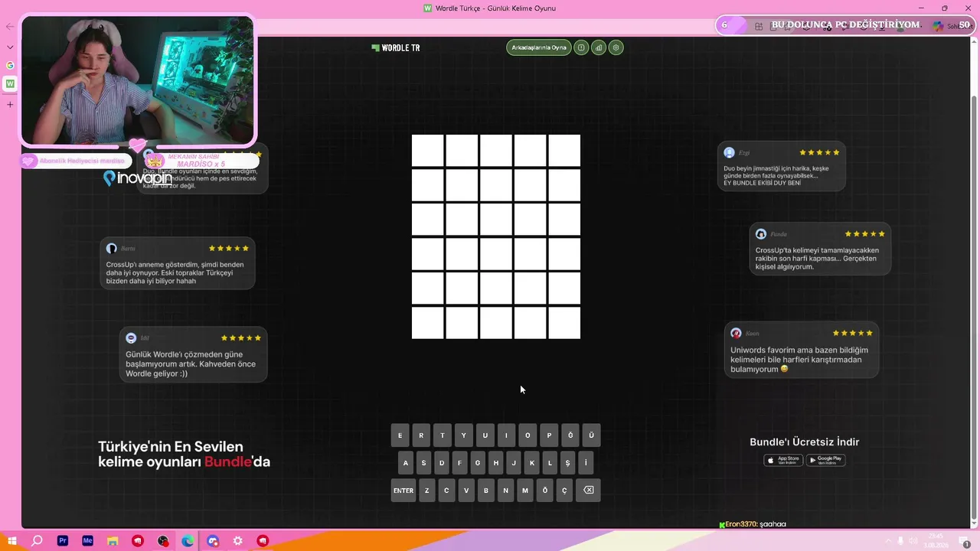
Task: Tap the Y key on the on-screen keyboard
Action: click(x=464, y=435)
